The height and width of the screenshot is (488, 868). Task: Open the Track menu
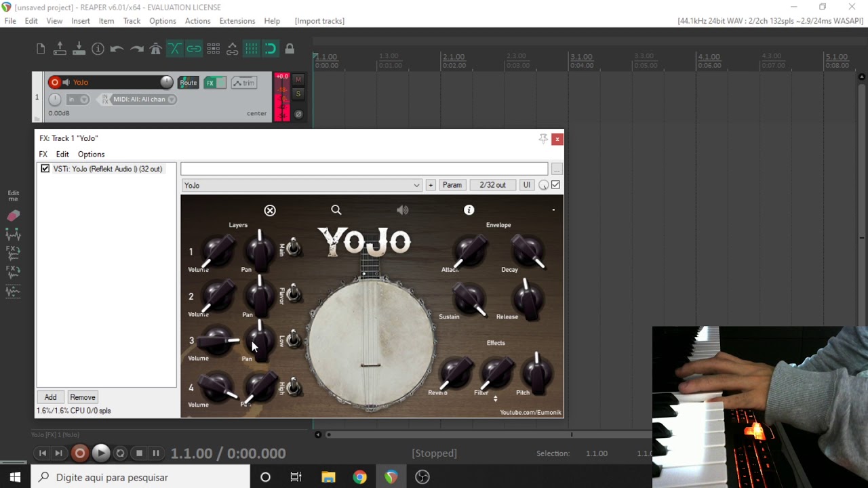click(132, 21)
